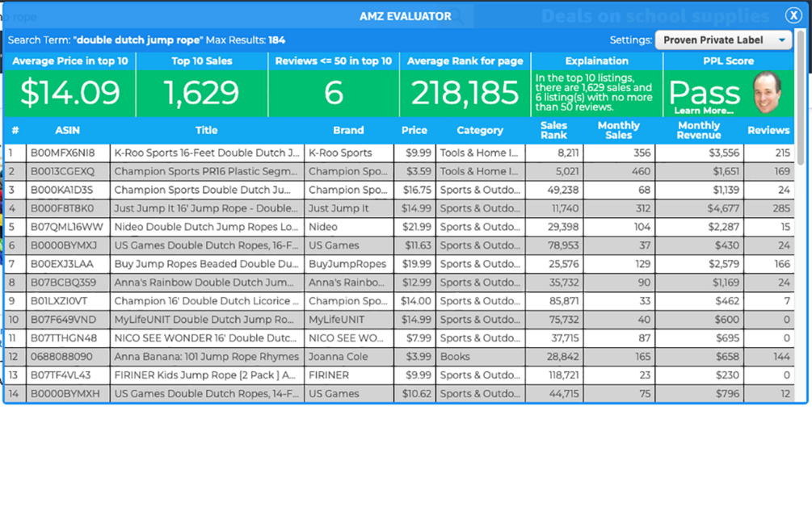
Task: Click the $14.09 average price value
Action: tap(70, 93)
